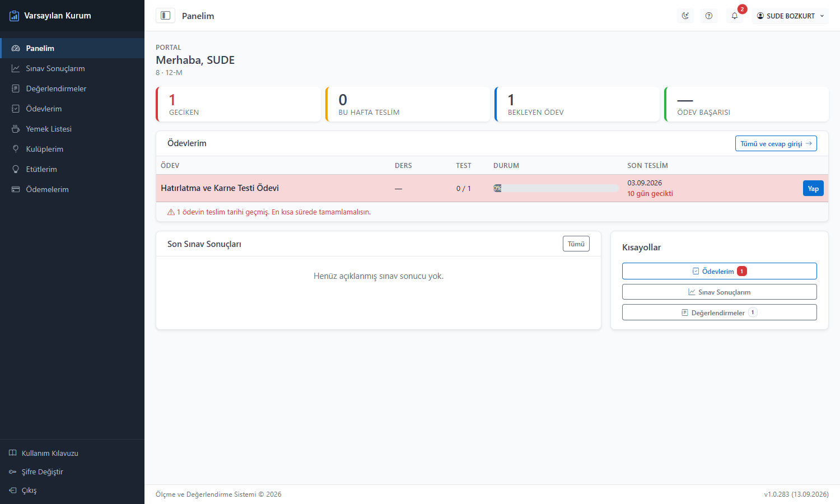Open Yemek Listesi in sidebar
This screenshot has width=840, height=504.
[72, 129]
